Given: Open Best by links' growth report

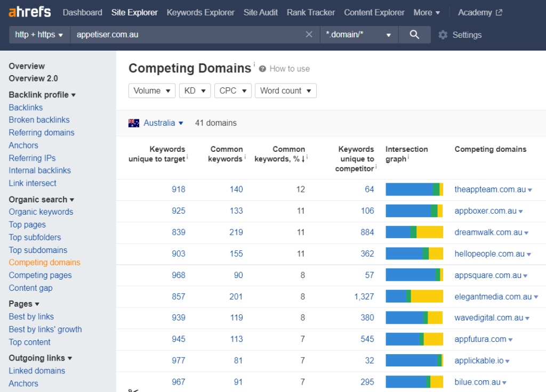Looking at the screenshot, I should click(x=45, y=329).
